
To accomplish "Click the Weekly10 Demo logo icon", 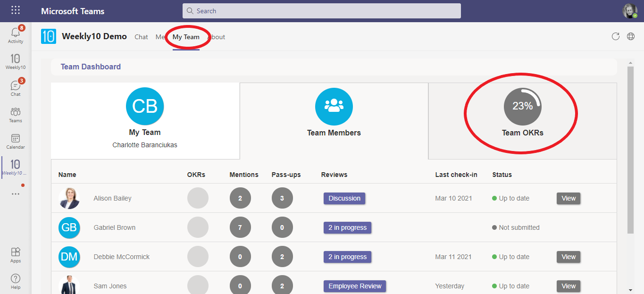I will (x=49, y=36).
